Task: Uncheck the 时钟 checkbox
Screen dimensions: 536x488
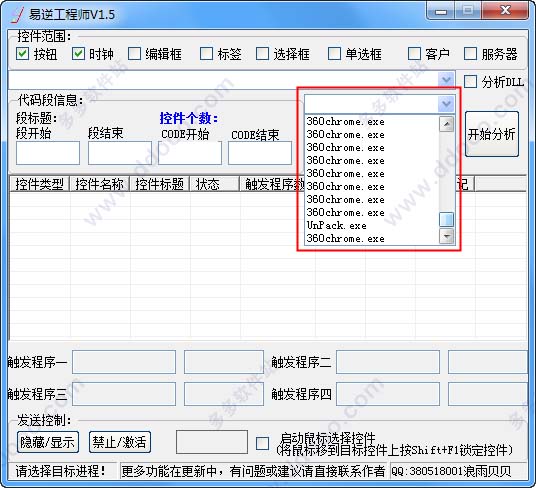Action: click(78, 54)
